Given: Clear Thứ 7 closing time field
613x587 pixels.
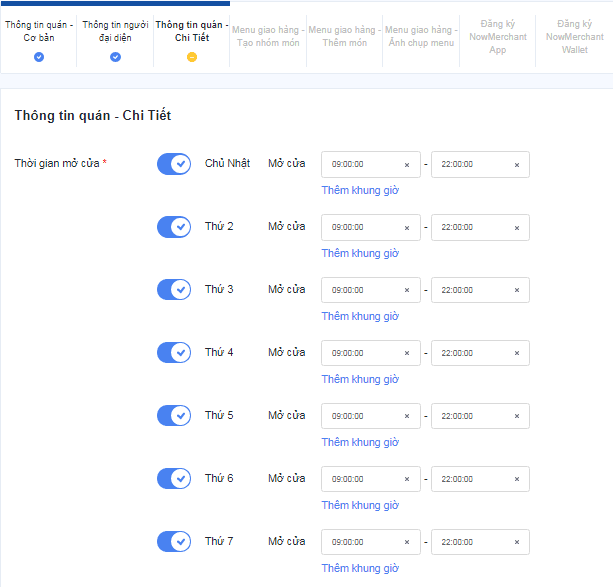Looking at the screenshot, I should coord(516,542).
